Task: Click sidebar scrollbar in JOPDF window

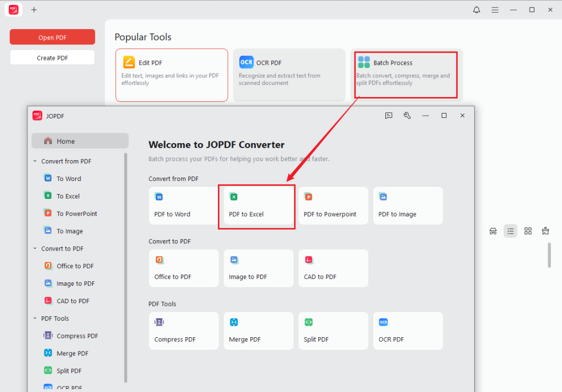Action: click(126, 268)
